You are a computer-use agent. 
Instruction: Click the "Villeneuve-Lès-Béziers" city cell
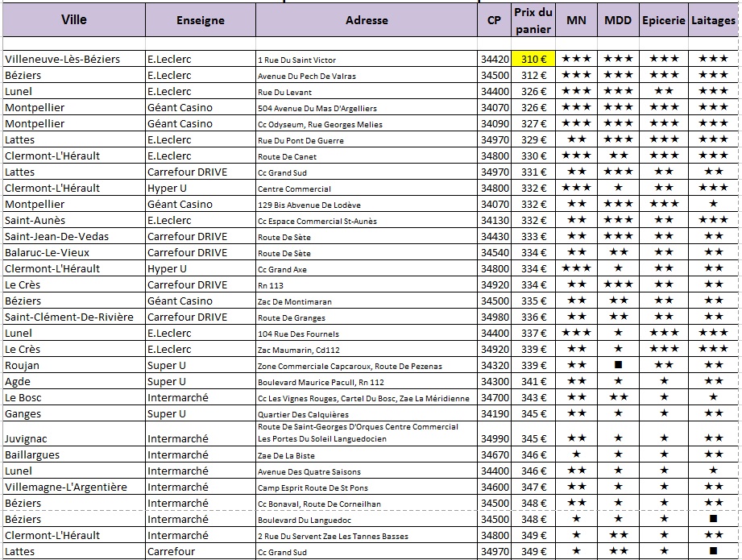[x=74, y=59]
